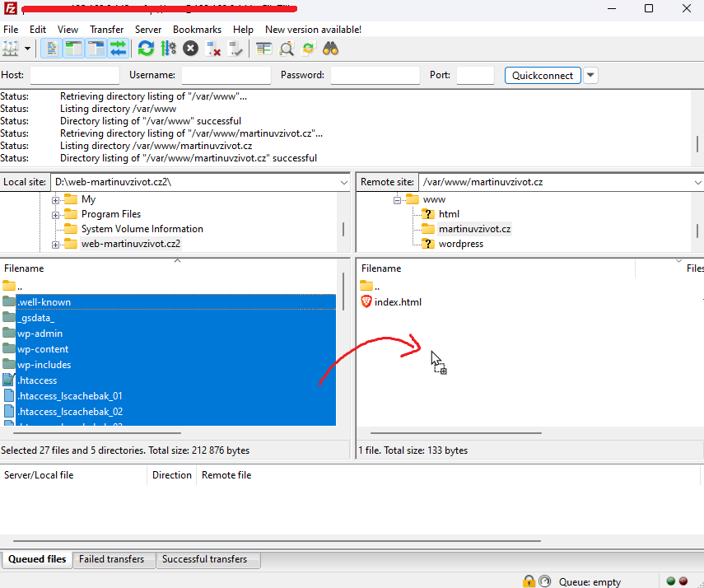Toggle local directory tree display

click(x=74, y=49)
